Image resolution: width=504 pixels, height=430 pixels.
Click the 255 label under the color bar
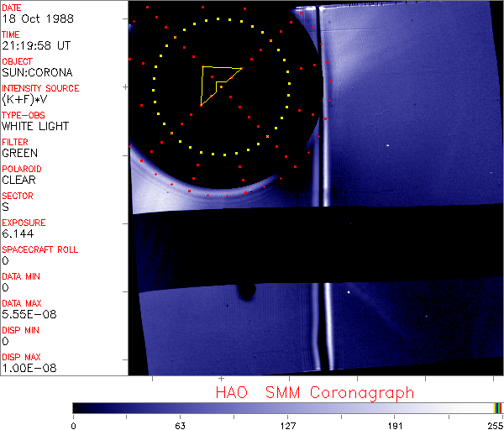494,424
